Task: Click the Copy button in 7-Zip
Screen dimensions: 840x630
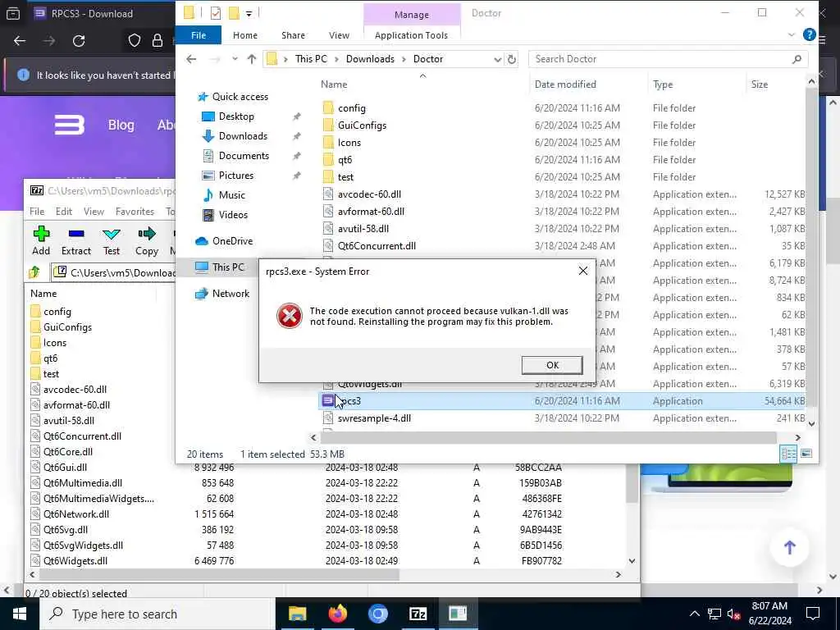Action: click(x=146, y=240)
